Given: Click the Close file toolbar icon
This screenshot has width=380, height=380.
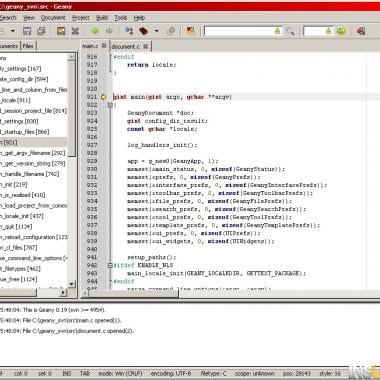Looking at the screenshot, I should coord(75,31).
